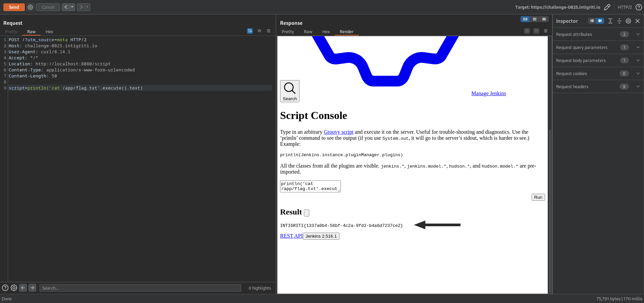Switch Request view to Pretty tab
This screenshot has height=303, width=644.
[11, 32]
